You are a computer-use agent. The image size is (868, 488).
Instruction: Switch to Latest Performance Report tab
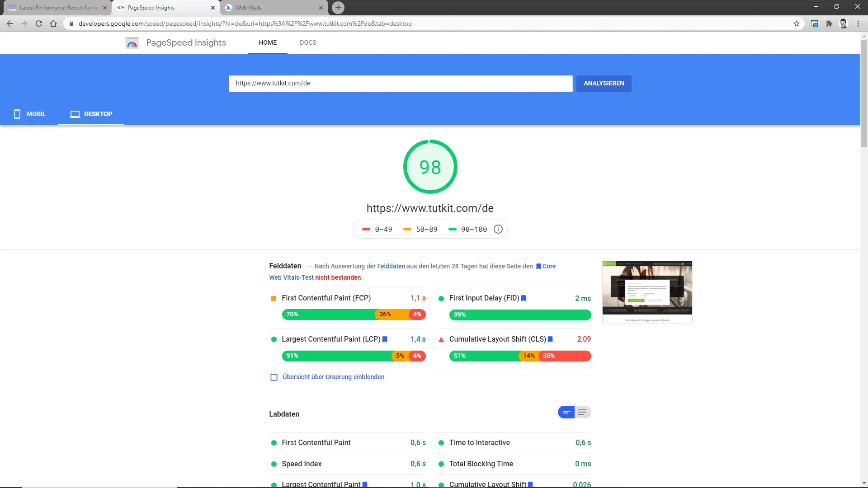57,8
